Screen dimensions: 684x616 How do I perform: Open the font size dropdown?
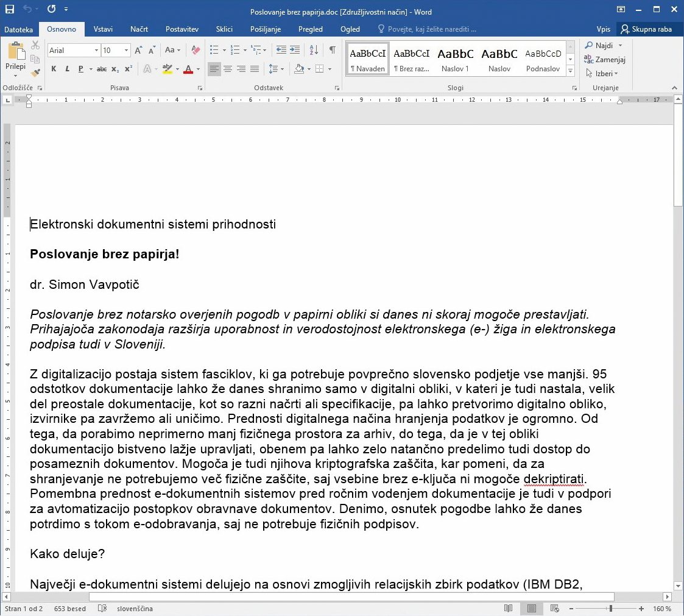click(126, 50)
